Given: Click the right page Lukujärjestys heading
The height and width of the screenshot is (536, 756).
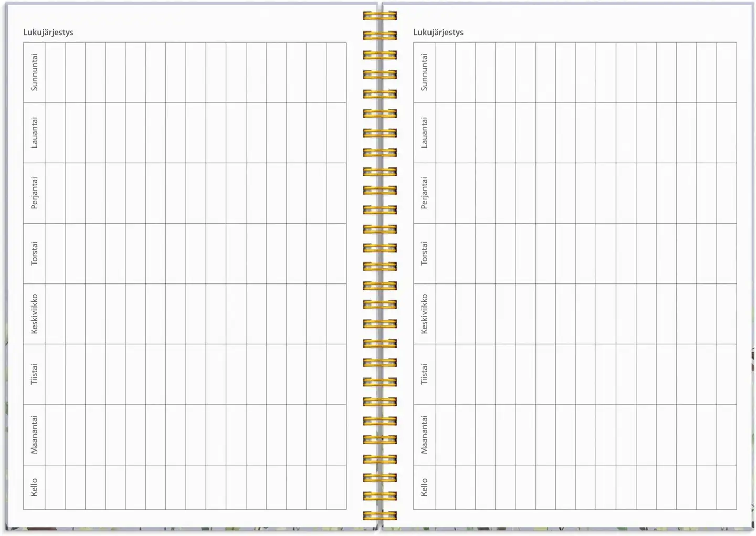Looking at the screenshot, I should coord(438,33).
